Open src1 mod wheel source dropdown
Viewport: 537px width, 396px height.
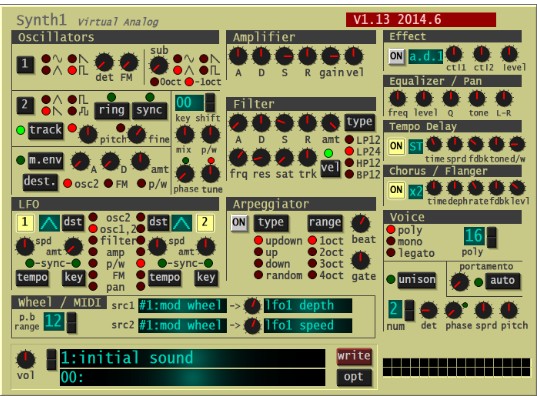[182, 306]
